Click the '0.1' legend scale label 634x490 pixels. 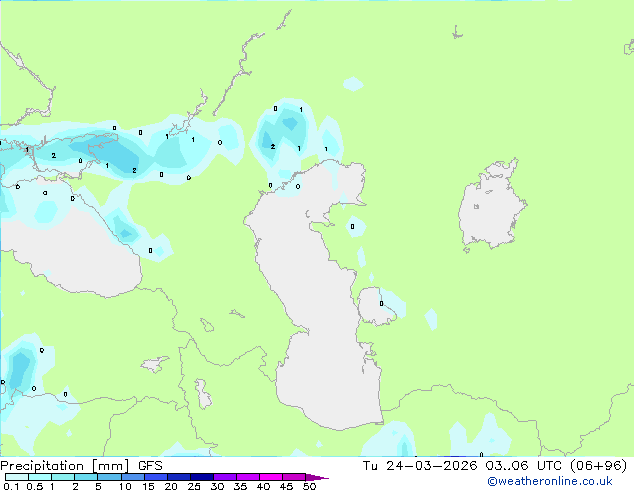pyautogui.click(x=12, y=486)
